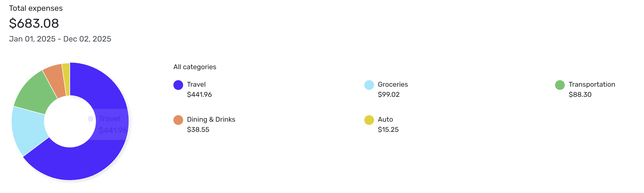
Task: Select the Transportation category label
Action: click(591, 84)
